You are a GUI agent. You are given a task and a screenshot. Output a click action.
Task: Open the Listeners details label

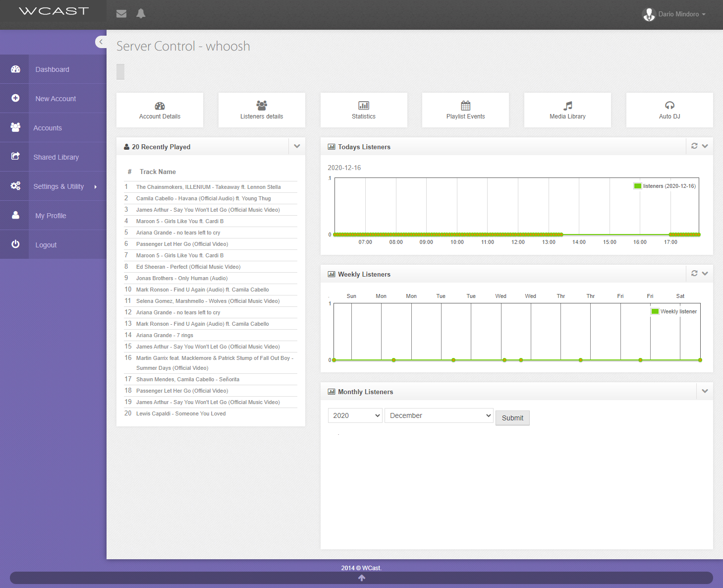pos(262,117)
